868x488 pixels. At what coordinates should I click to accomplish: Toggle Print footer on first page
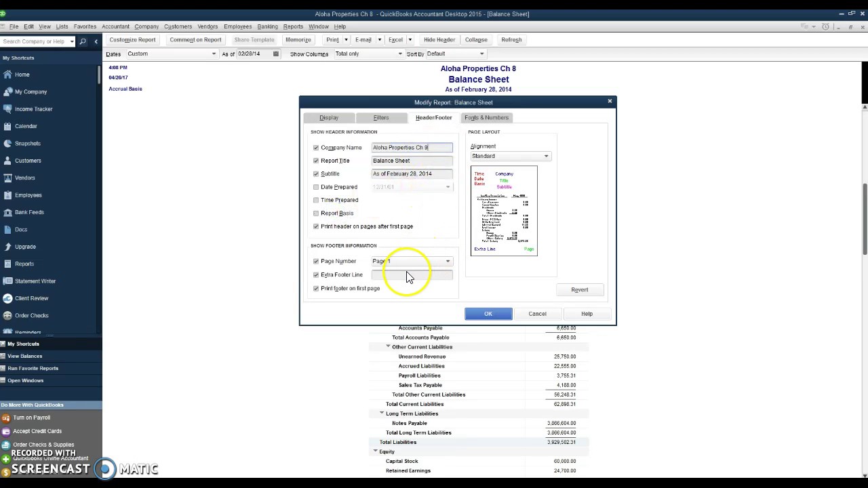(x=316, y=289)
